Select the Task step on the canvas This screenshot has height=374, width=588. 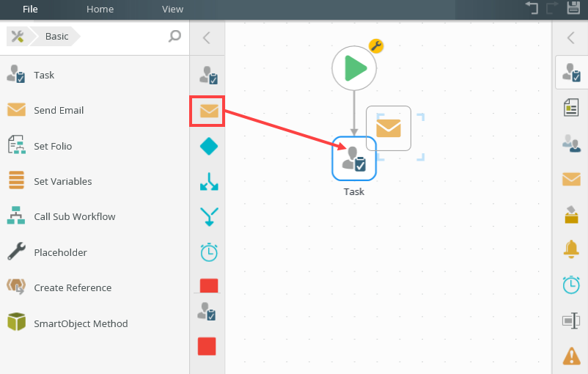354,158
